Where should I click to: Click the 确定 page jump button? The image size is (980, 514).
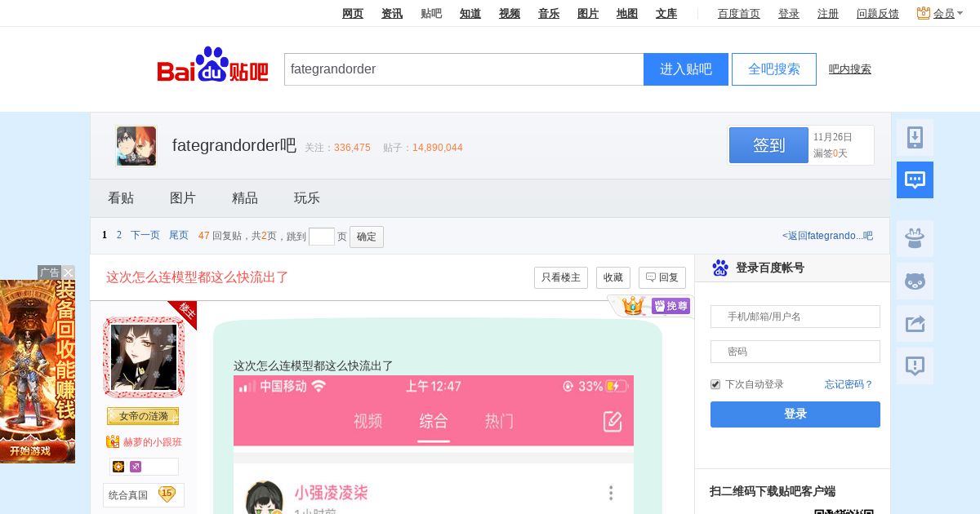pyautogui.click(x=367, y=237)
